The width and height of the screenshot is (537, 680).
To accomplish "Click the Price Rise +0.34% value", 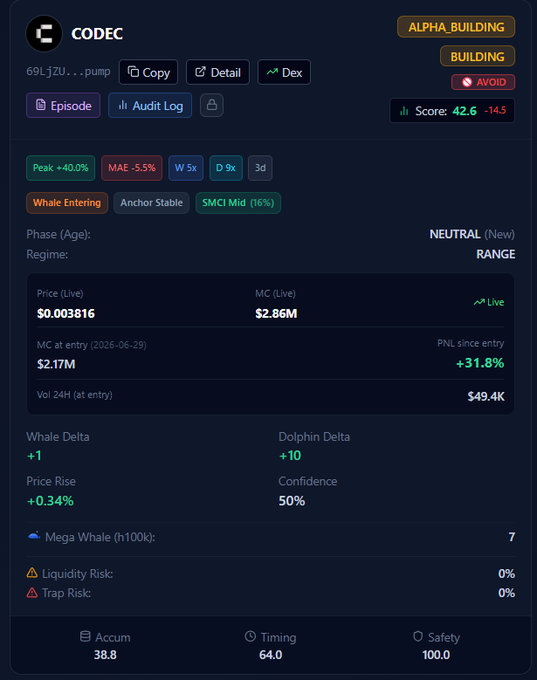I will (x=50, y=501).
